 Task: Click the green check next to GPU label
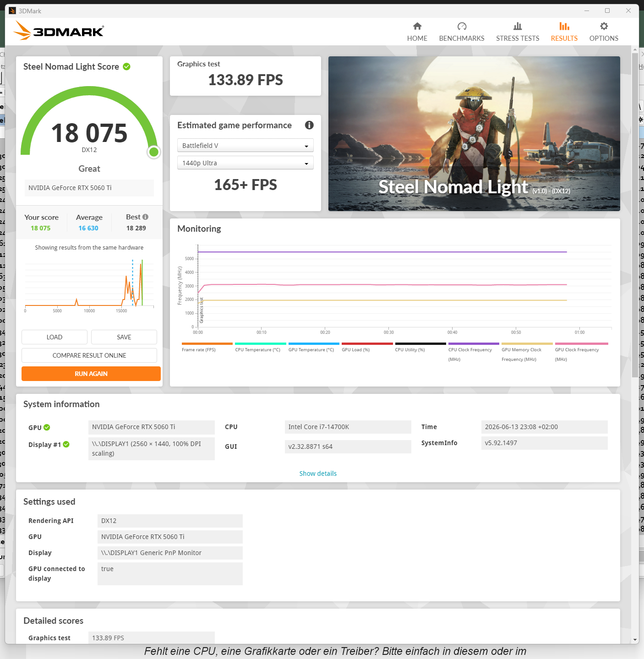pyautogui.click(x=47, y=427)
